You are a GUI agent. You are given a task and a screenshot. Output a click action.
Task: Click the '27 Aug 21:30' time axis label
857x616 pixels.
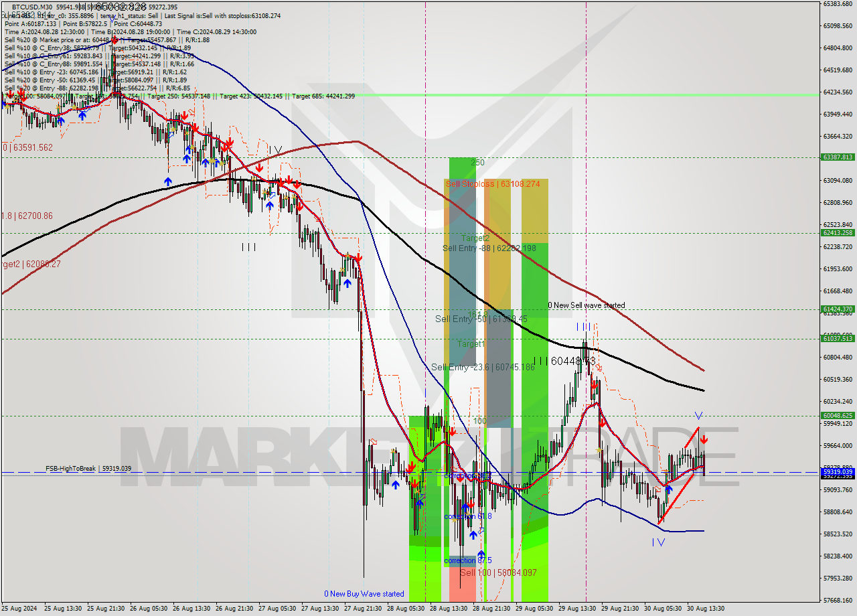pyautogui.click(x=364, y=609)
